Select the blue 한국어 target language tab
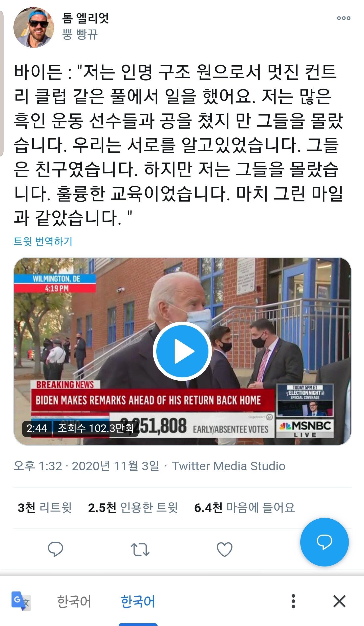Screen dimensions: 364x626 tap(138, 601)
